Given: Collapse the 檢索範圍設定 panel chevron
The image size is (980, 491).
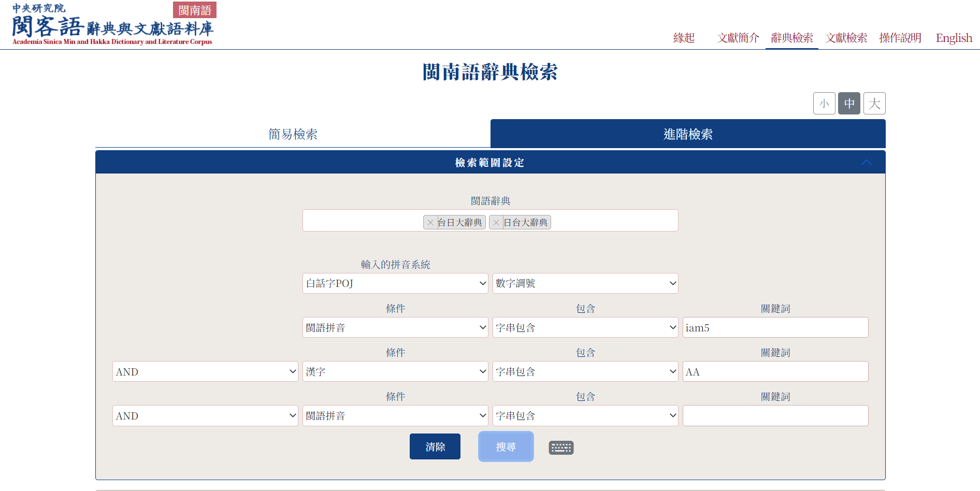Looking at the screenshot, I should coord(866,163).
